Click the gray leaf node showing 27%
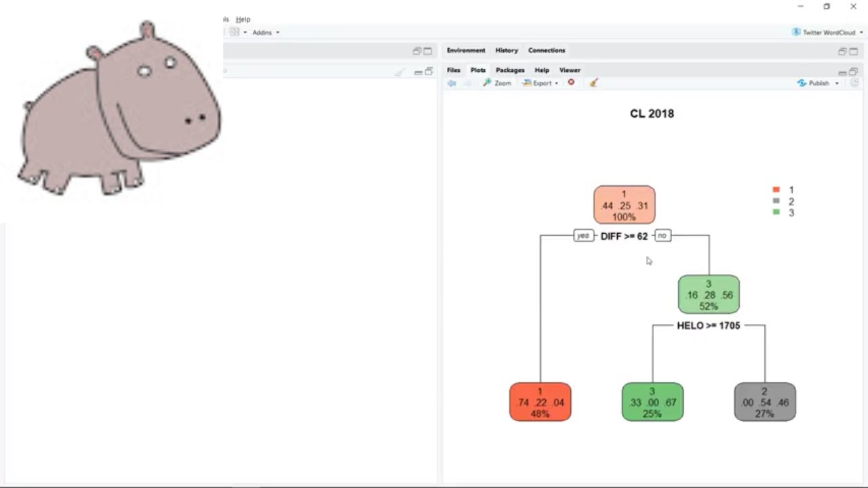This screenshot has height=488, width=868. (765, 402)
